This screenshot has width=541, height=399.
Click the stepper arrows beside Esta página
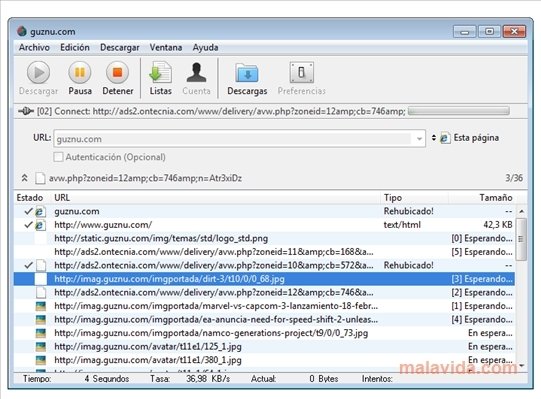pyautogui.click(x=434, y=138)
